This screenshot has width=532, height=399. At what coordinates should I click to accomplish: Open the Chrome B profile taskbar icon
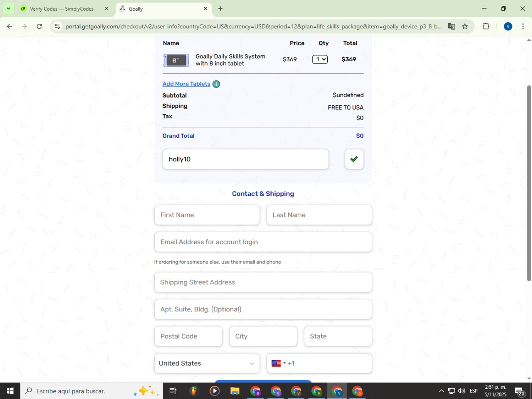[255, 391]
